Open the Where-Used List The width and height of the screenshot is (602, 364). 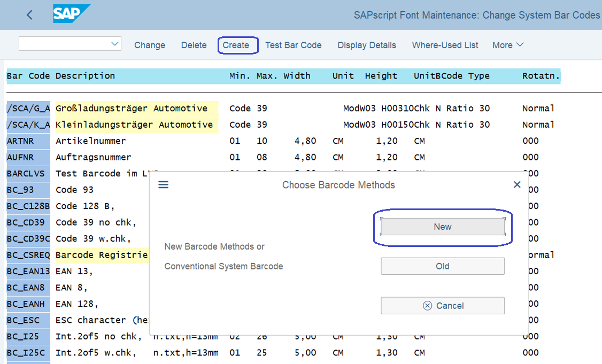point(445,45)
